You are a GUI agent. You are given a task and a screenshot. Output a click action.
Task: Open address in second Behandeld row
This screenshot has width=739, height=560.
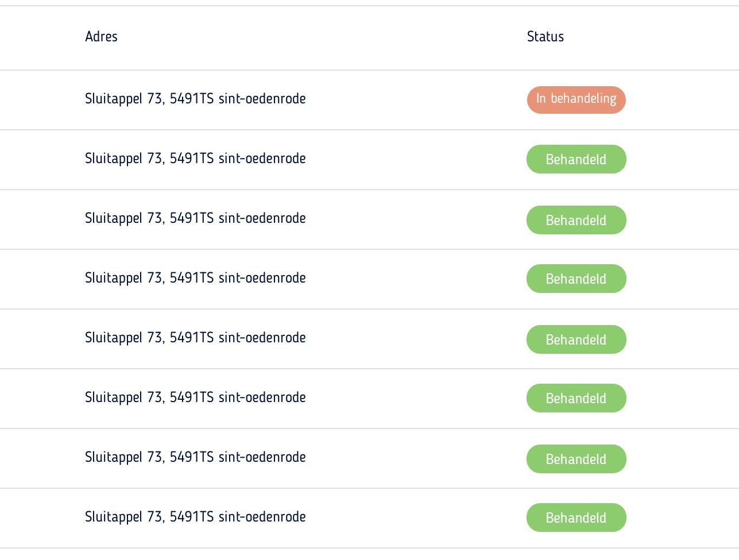click(195, 218)
